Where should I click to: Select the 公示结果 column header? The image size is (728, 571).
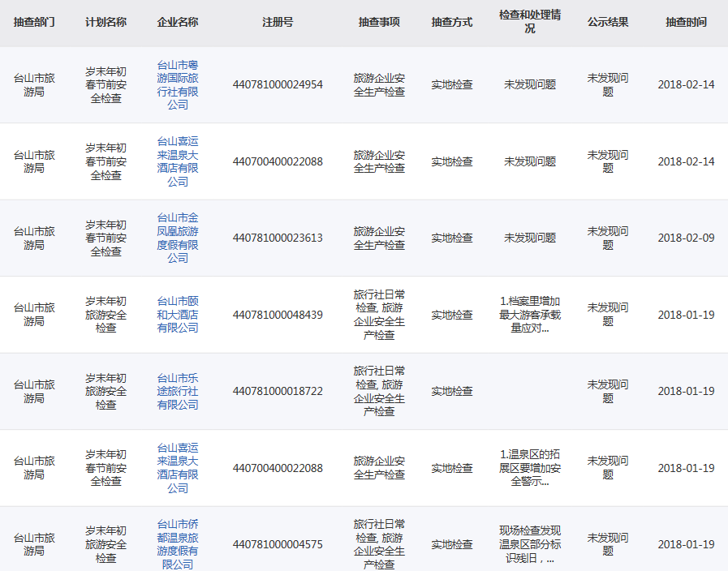pos(608,22)
